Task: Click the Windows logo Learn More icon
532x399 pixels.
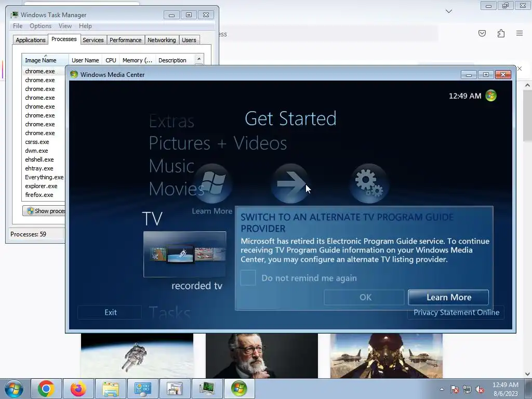Action: coord(212,183)
